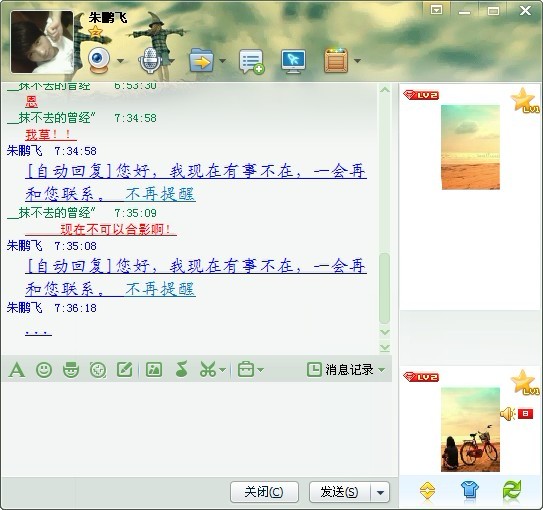Jump to bottom with double-down arrow
Viewport: 543px width, 510px height.
pos(384,347)
